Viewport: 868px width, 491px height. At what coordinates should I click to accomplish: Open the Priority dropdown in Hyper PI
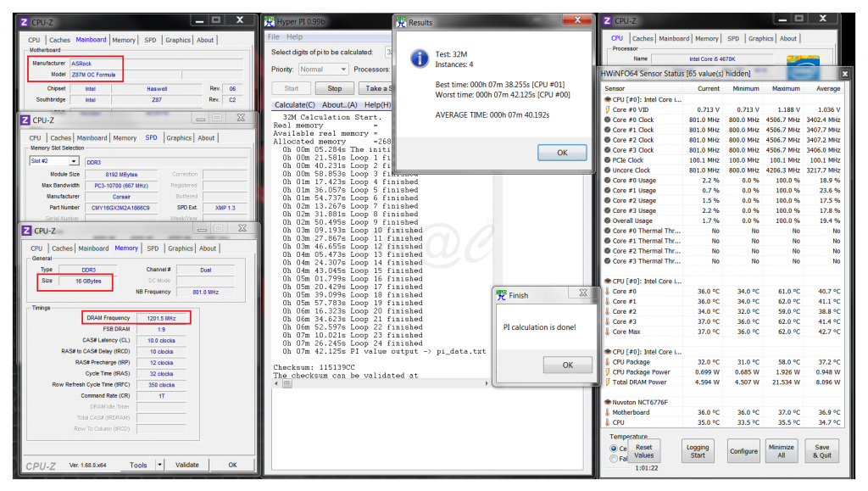[343, 69]
